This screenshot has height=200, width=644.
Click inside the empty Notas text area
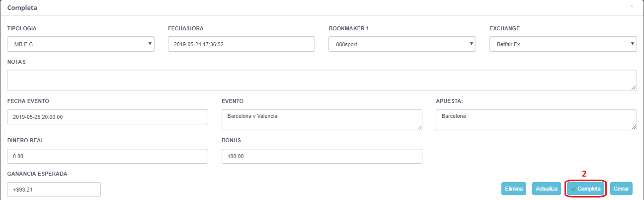pyautogui.click(x=322, y=80)
